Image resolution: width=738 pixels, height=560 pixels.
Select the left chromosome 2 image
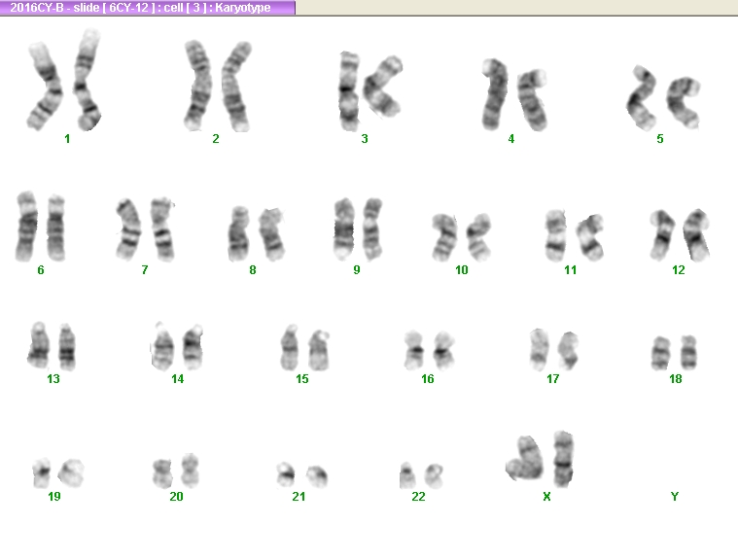click(x=198, y=86)
